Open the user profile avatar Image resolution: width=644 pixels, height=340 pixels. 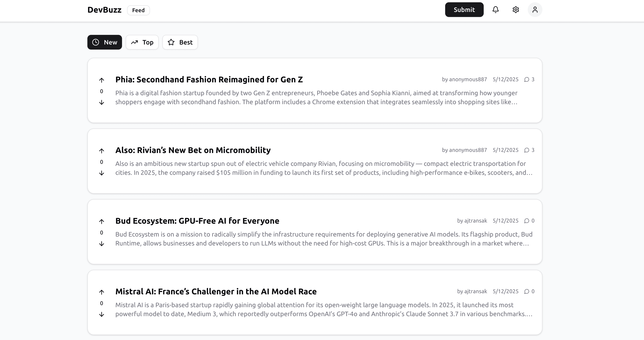[x=535, y=9]
